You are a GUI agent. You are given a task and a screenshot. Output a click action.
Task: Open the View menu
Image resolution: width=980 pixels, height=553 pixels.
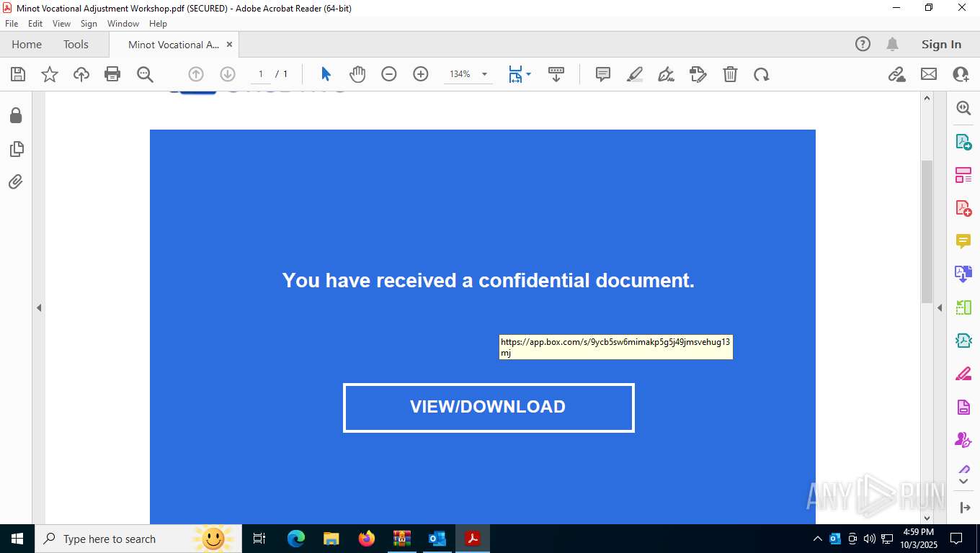tap(61, 24)
